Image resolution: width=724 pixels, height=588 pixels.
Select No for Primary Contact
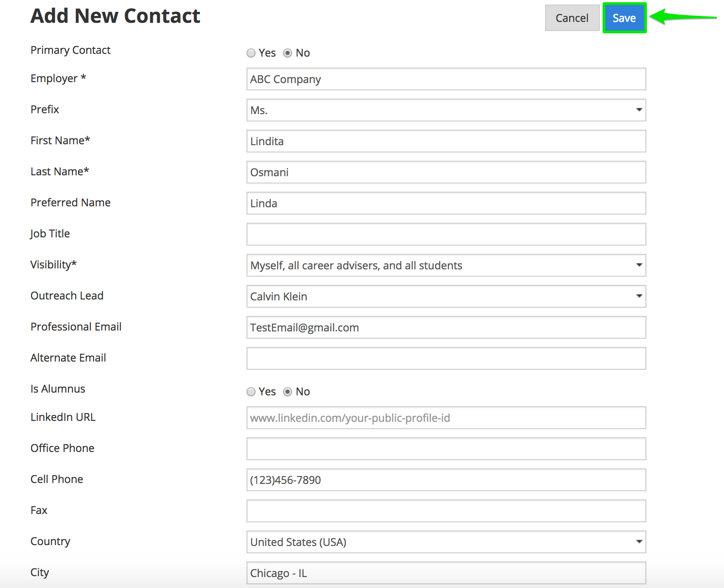click(288, 53)
